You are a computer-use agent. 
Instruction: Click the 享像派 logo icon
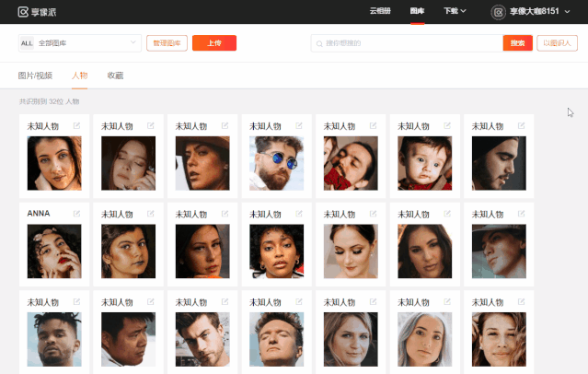pyautogui.click(x=23, y=12)
